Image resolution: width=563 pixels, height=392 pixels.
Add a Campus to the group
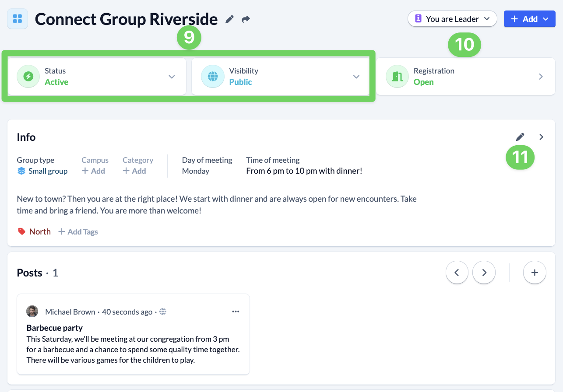click(x=94, y=171)
